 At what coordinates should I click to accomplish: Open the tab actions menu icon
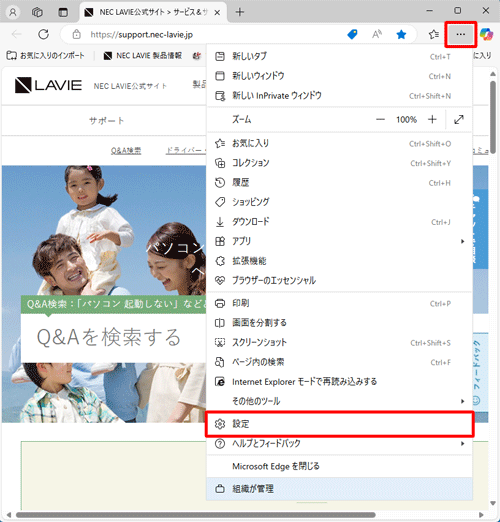tap(63, 12)
